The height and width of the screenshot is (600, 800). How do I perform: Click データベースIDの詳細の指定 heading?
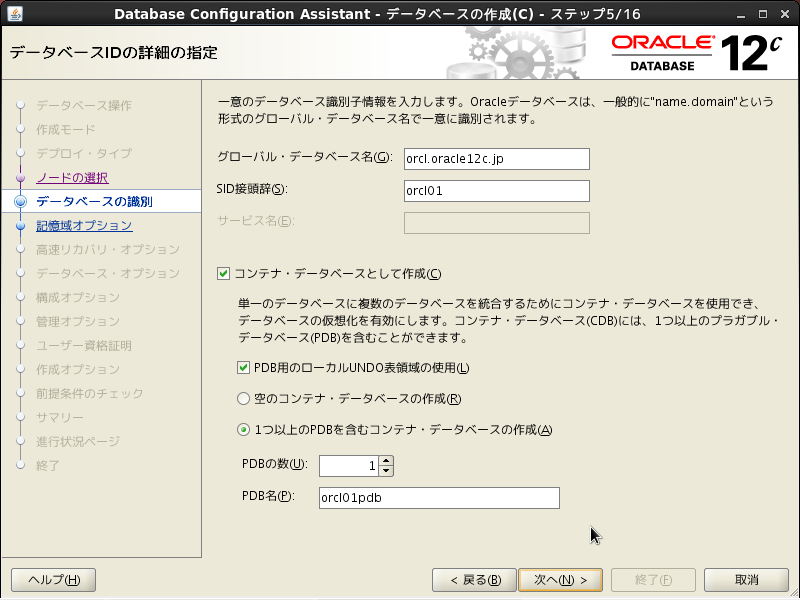(113, 53)
